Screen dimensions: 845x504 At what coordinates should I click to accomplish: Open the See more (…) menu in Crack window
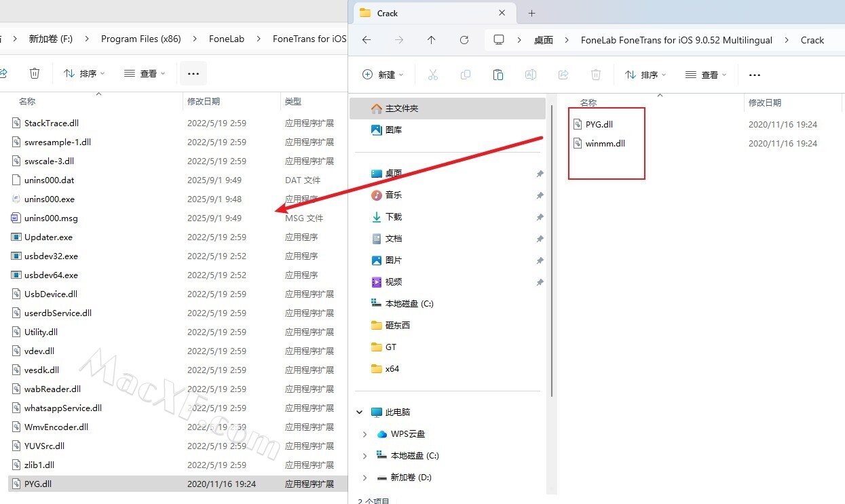(x=755, y=75)
